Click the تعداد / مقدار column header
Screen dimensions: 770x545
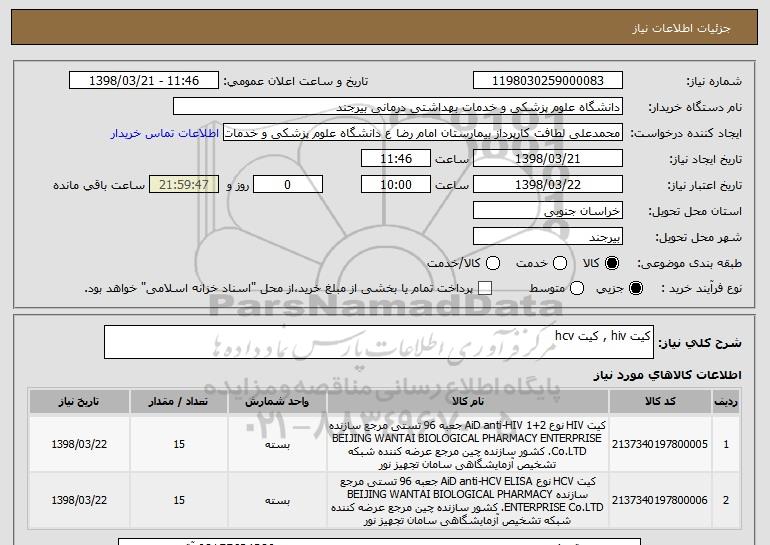[179, 402]
